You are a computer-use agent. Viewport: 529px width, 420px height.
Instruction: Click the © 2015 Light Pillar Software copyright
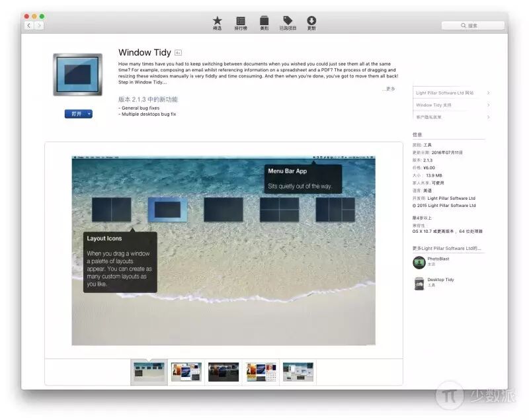tap(444, 206)
